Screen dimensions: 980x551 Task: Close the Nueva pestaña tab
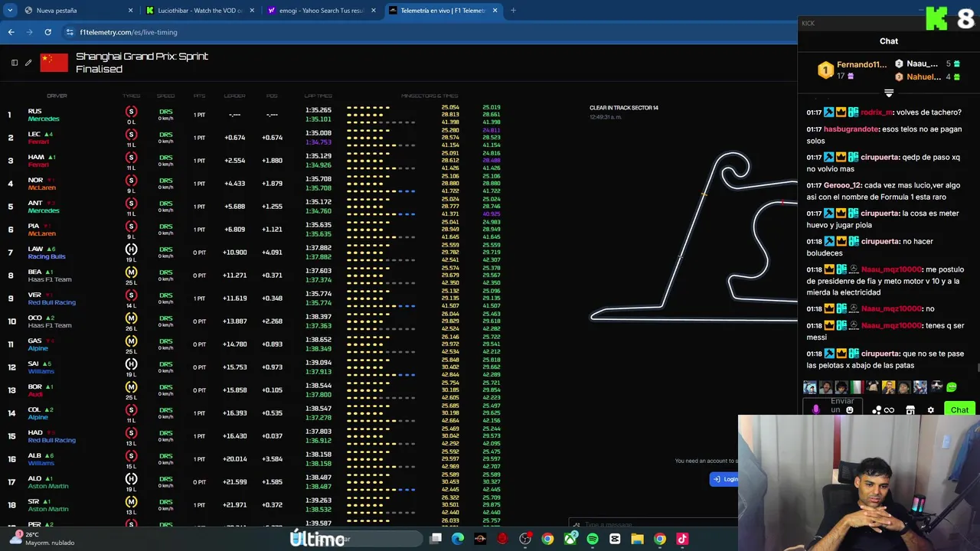coord(130,11)
